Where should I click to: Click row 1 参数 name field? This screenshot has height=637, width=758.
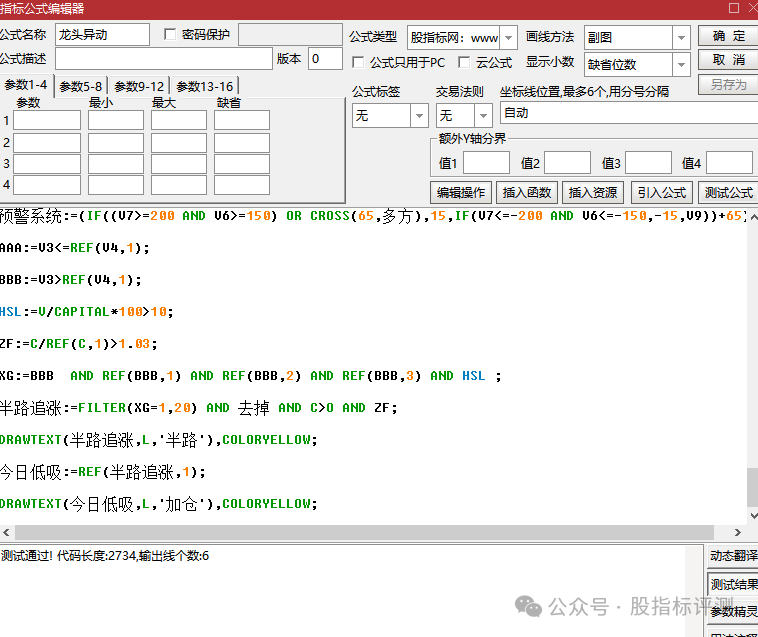click(x=47, y=120)
